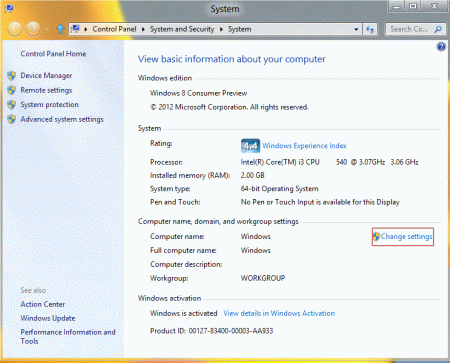Expand arrow after System and Security breadcrumb
This screenshot has width=450, height=363.
[x=221, y=29]
